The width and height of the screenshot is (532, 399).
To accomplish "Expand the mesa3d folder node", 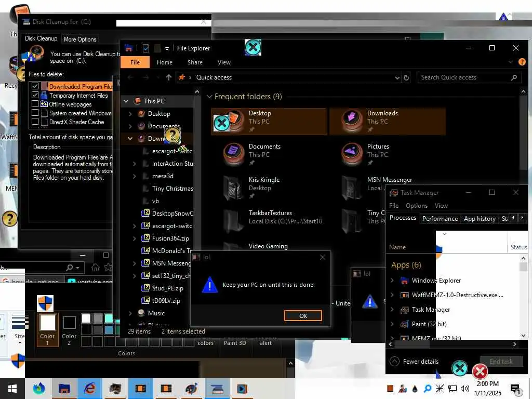I will [135, 176].
